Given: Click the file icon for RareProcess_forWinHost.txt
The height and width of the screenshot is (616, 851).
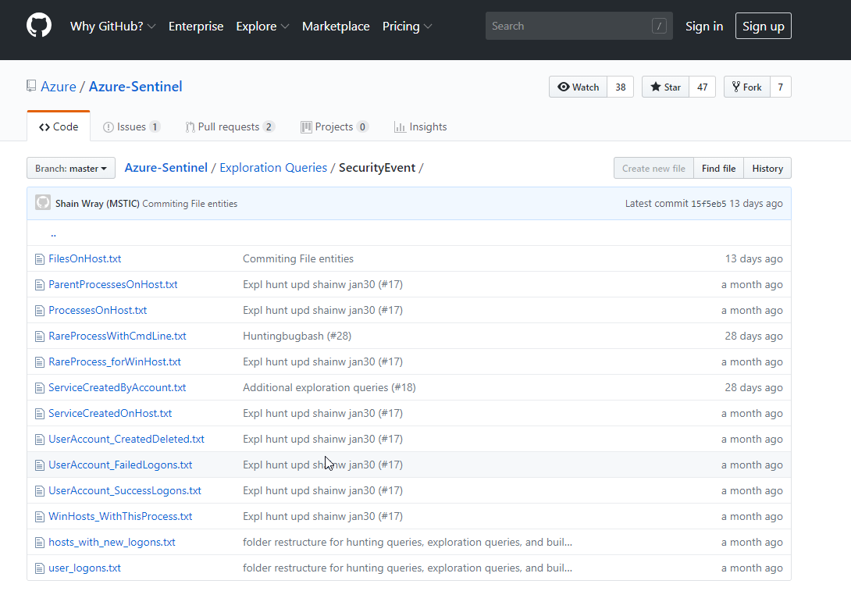Looking at the screenshot, I should click(x=40, y=362).
